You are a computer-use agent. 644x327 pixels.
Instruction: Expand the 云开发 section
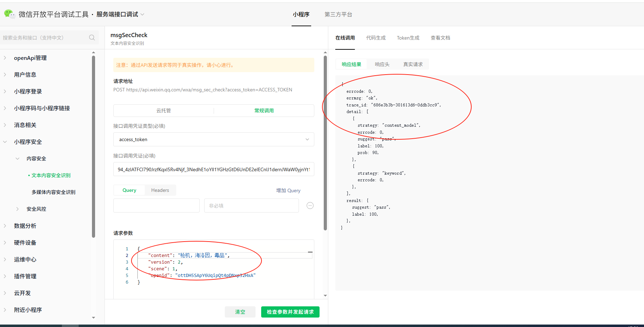click(x=5, y=293)
